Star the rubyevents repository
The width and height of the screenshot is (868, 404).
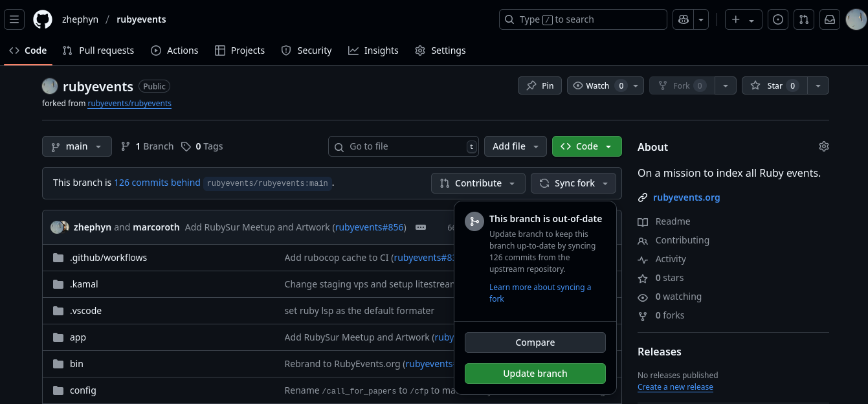pos(774,85)
